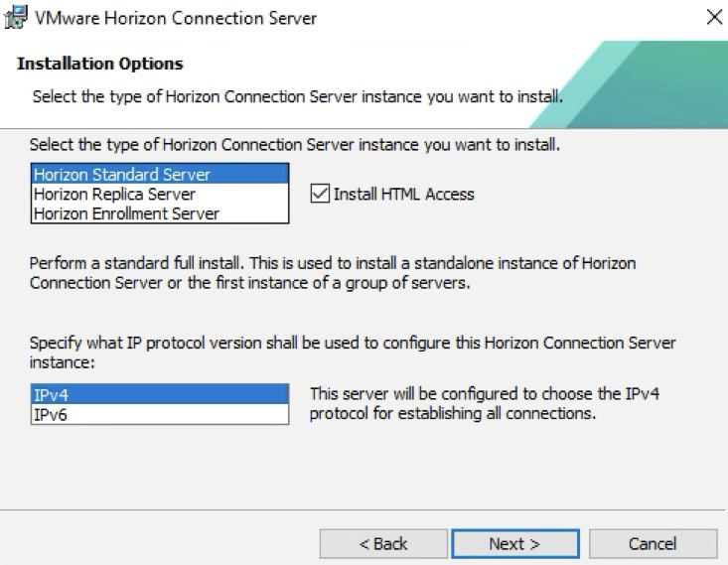
Task: Go to the previous step with Back
Action: pyautogui.click(x=382, y=543)
